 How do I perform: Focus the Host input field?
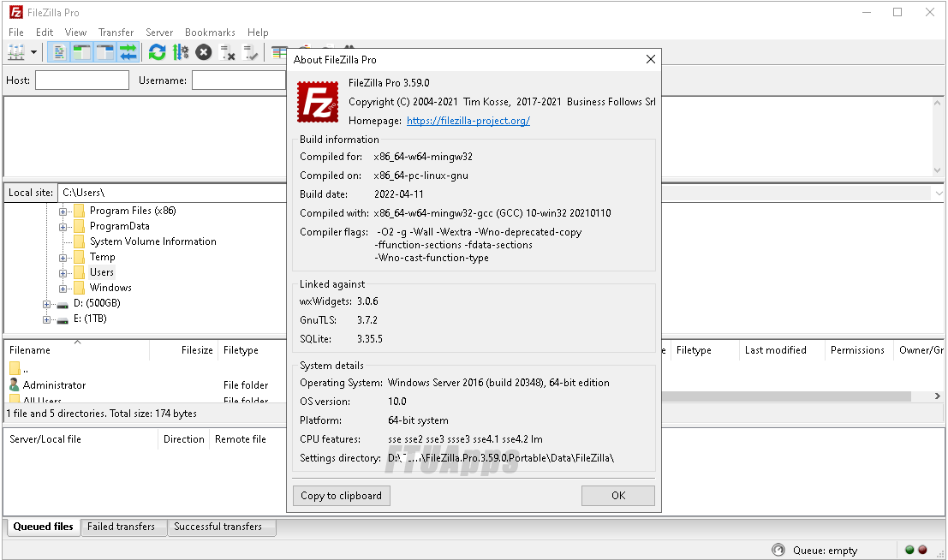tap(82, 80)
